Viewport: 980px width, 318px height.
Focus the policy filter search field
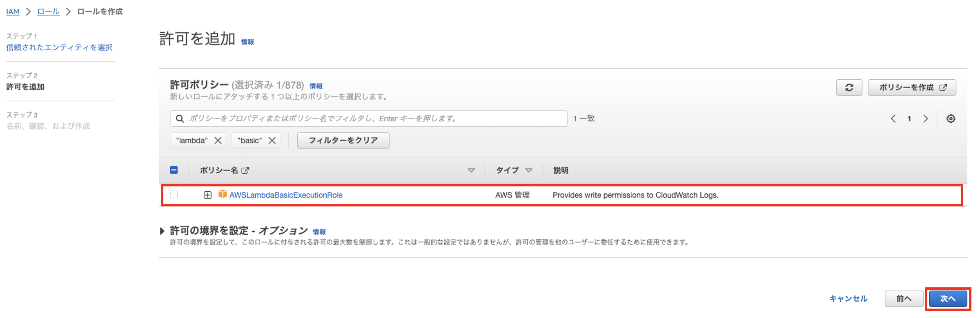[369, 119]
